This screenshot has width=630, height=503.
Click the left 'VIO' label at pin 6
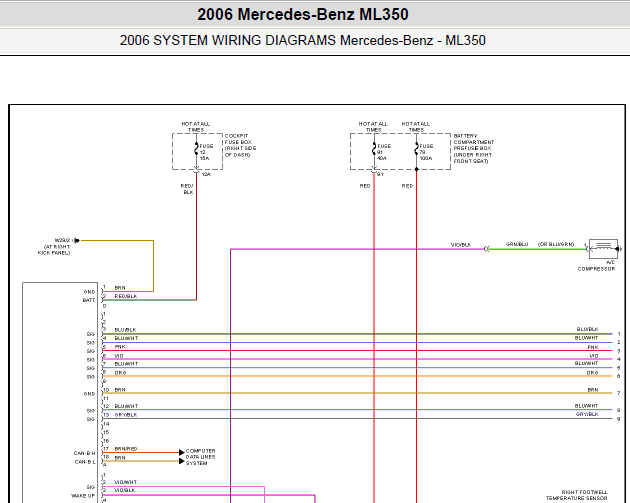pyautogui.click(x=119, y=356)
